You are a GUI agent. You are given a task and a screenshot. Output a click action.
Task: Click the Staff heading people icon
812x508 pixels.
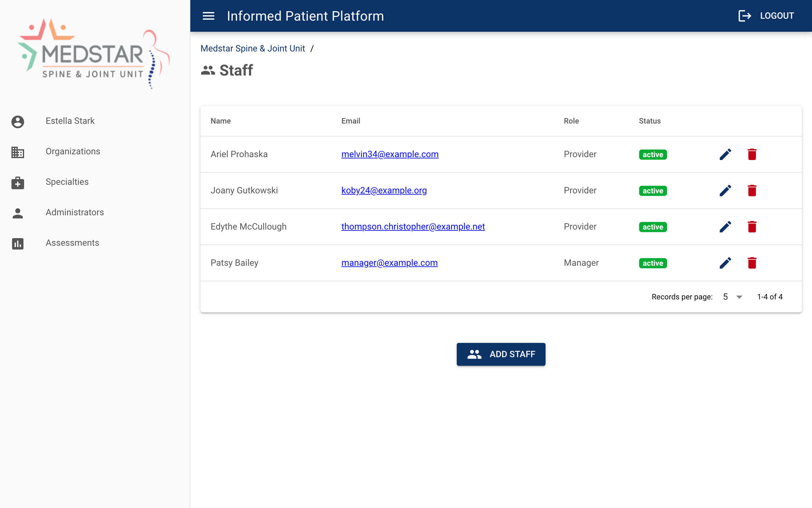pos(208,70)
